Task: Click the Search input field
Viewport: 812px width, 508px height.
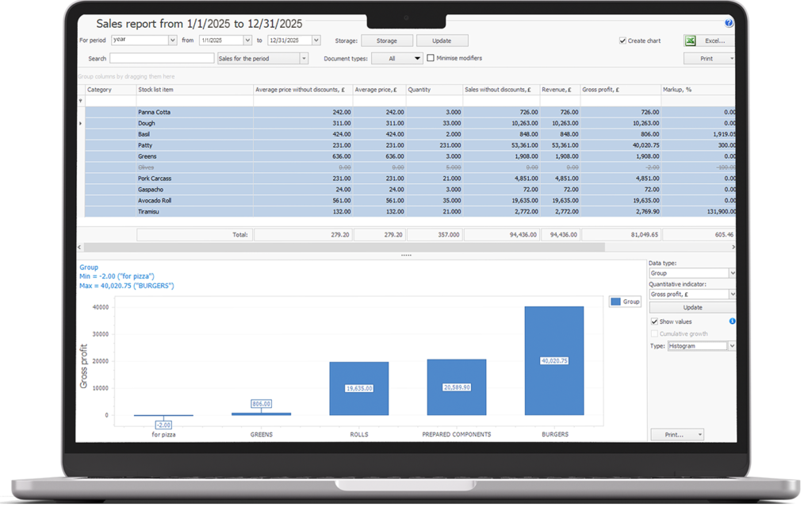Action: tap(162, 59)
